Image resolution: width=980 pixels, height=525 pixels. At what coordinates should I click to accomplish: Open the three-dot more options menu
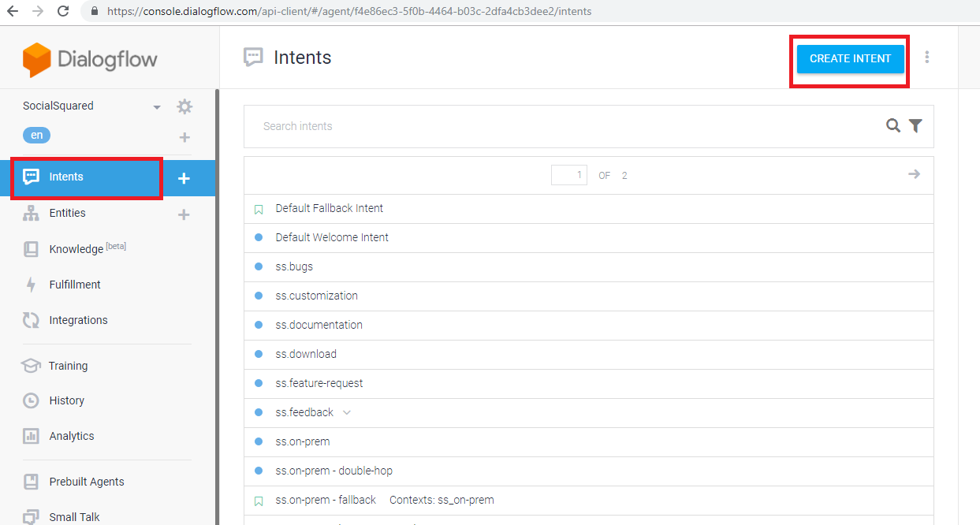[x=927, y=58]
